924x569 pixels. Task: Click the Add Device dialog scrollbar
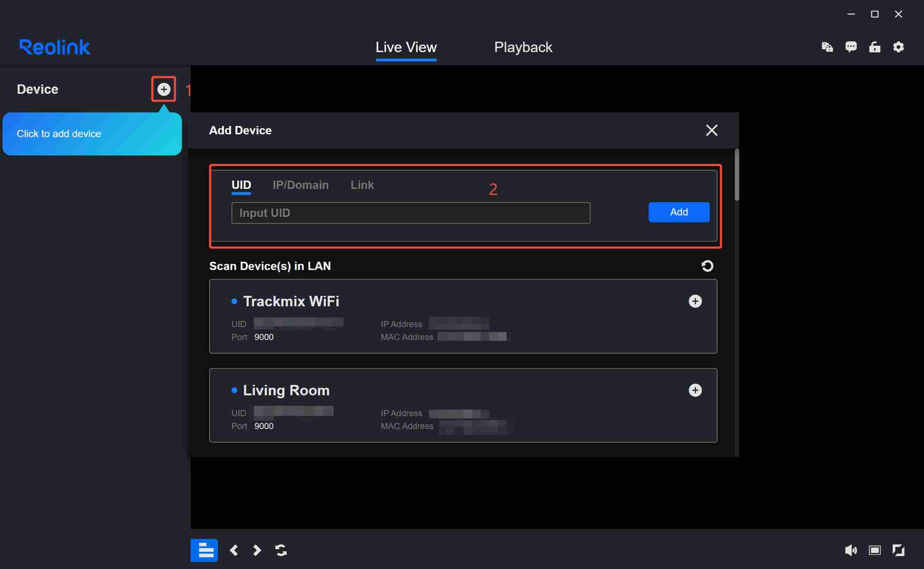[736, 175]
